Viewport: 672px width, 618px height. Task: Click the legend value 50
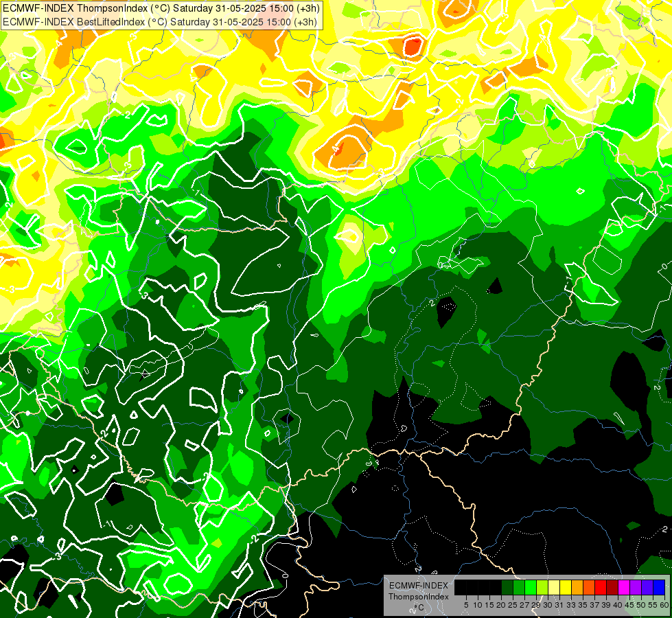[x=641, y=605]
